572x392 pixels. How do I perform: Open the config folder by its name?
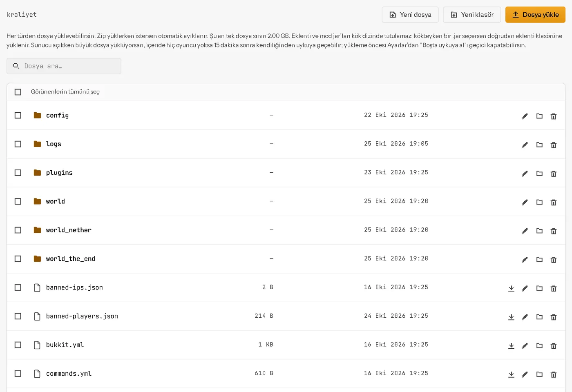(57, 116)
